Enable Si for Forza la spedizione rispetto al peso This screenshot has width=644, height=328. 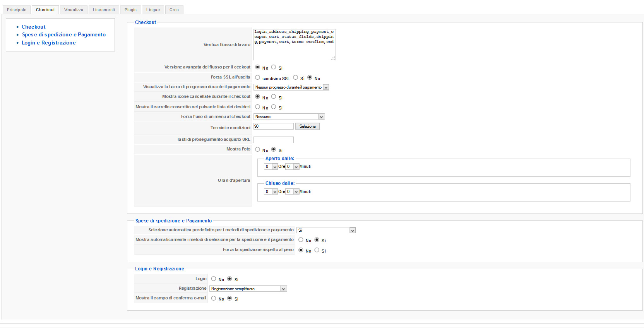[x=317, y=250]
